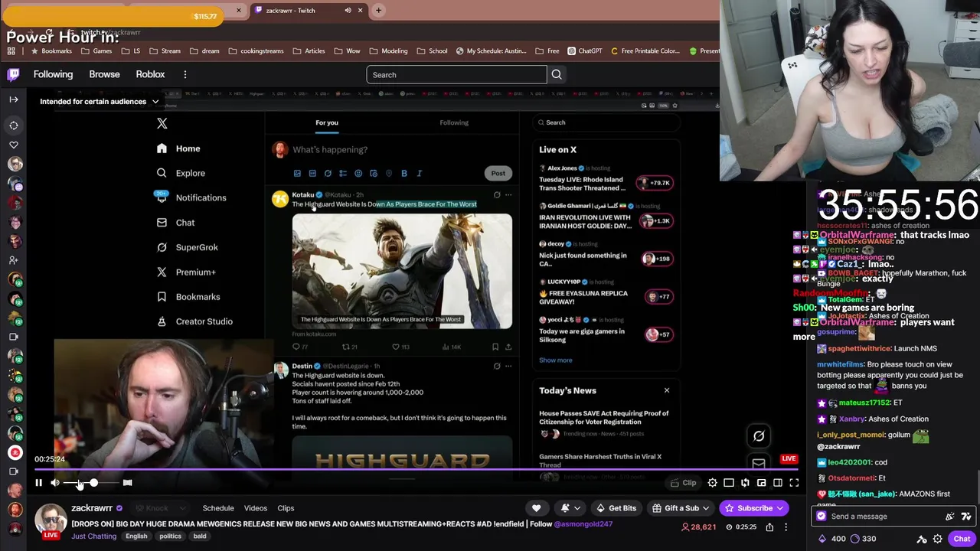Open the Games bookmark folder

point(96,51)
